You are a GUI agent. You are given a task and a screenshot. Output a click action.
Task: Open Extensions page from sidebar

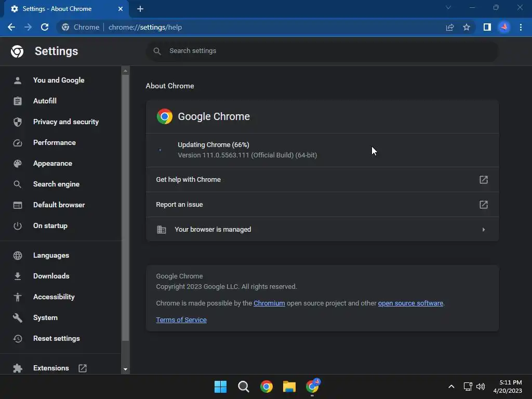tap(51, 368)
